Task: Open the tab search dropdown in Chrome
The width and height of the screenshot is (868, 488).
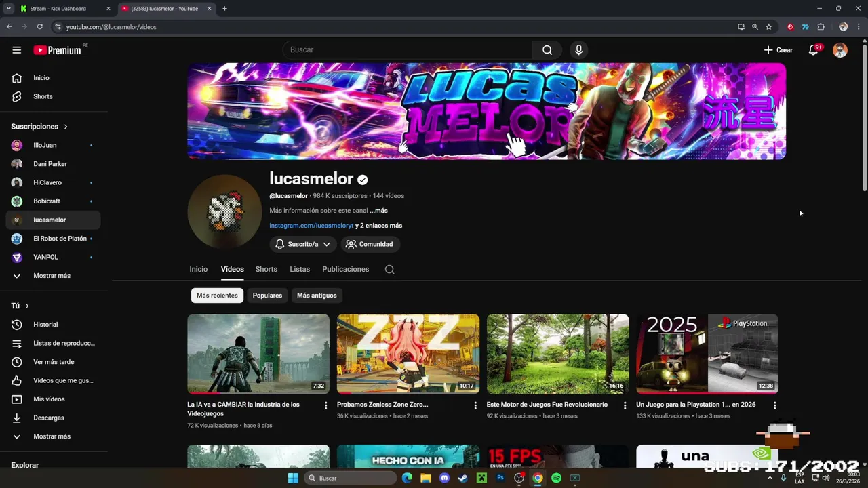Action: pyautogui.click(x=8, y=9)
